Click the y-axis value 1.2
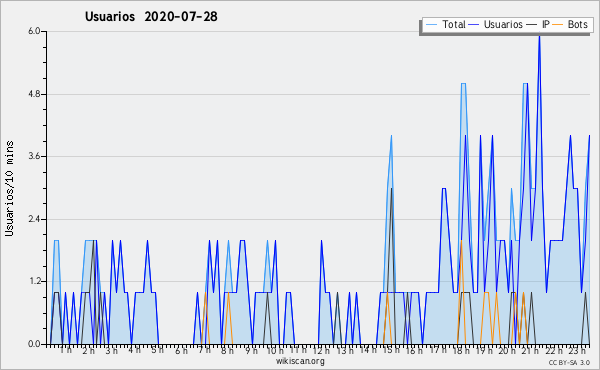Image resolution: width=600 pixels, height=370 pixels. (34, 281)
